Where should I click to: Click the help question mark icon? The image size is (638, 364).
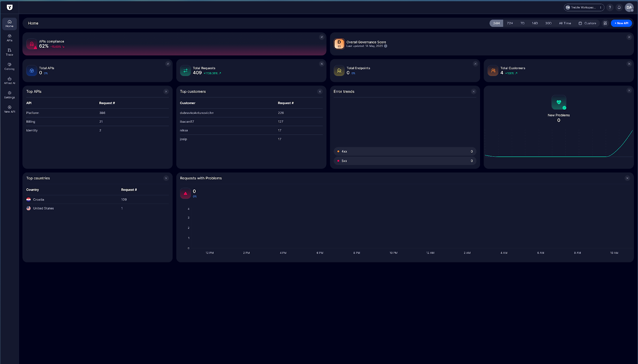coord(610,8)
